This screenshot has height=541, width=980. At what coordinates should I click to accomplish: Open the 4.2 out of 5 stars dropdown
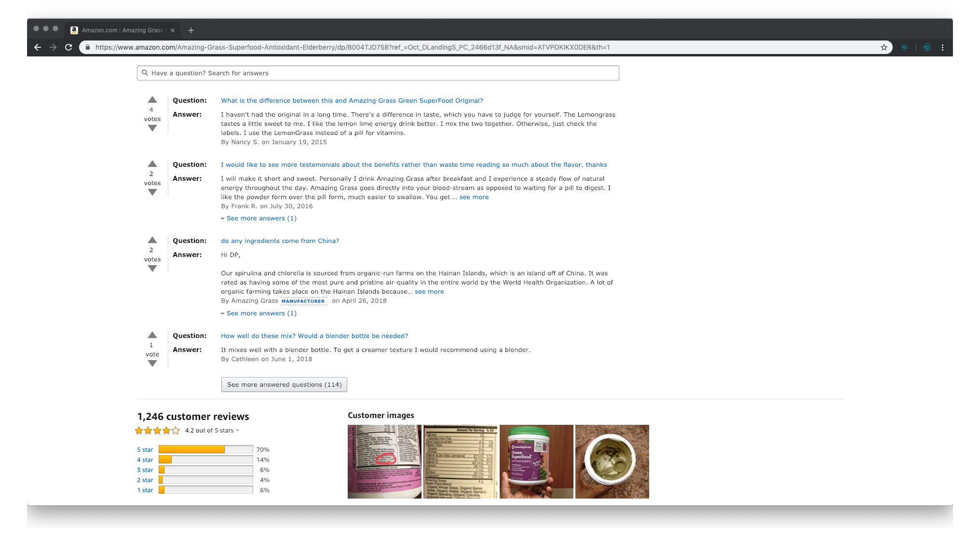(211, 430)
